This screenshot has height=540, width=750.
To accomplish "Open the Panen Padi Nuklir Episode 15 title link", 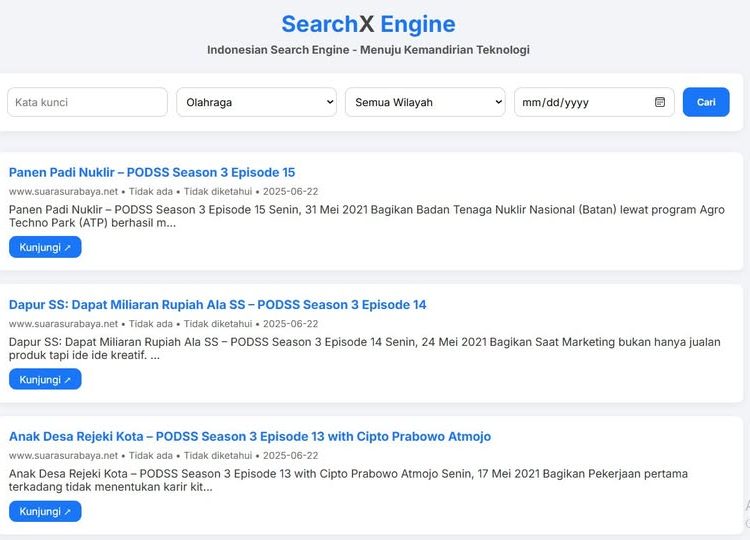I will pyautogui.click(x=152, y=172).
